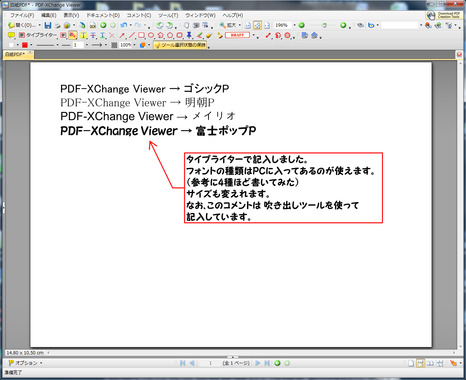Toggle fit width page view
Screen dimensions: 466x380
click(x=267, y=25)
